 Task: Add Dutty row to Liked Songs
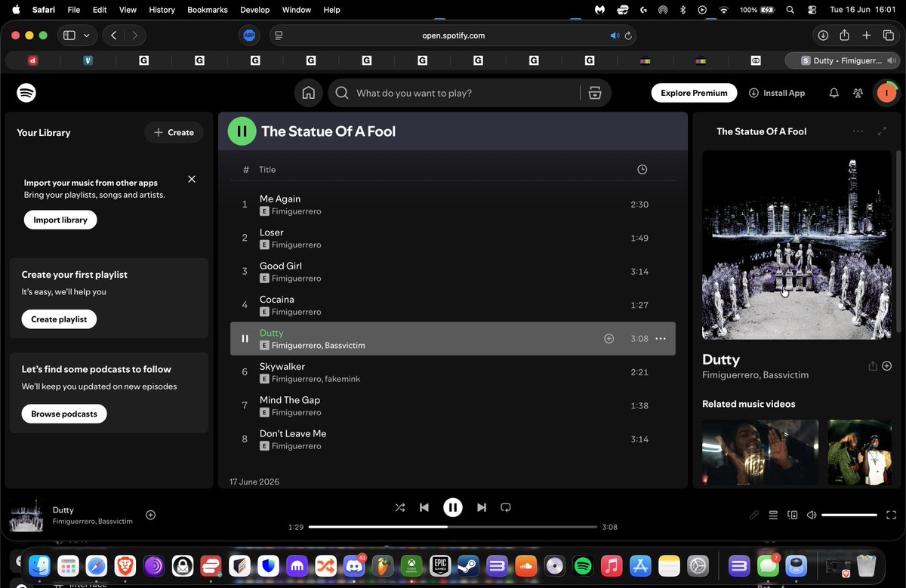pyautogui.click(x=609, y=339)
